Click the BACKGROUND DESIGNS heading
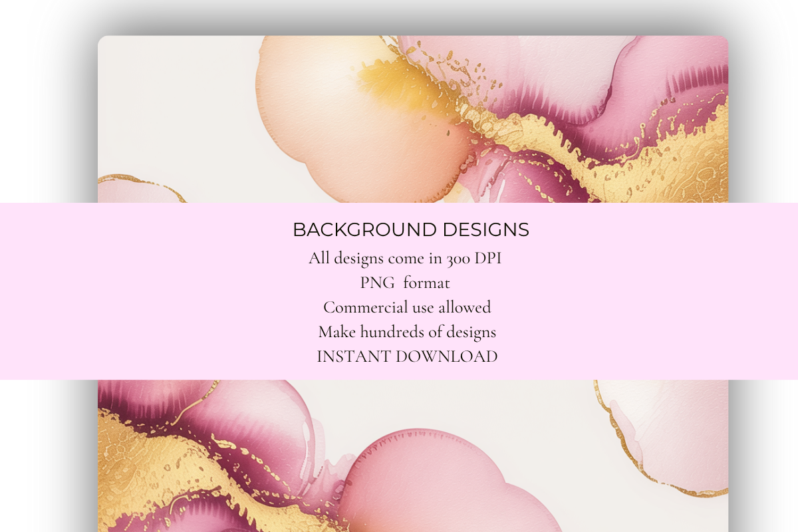 click(410, 230)
